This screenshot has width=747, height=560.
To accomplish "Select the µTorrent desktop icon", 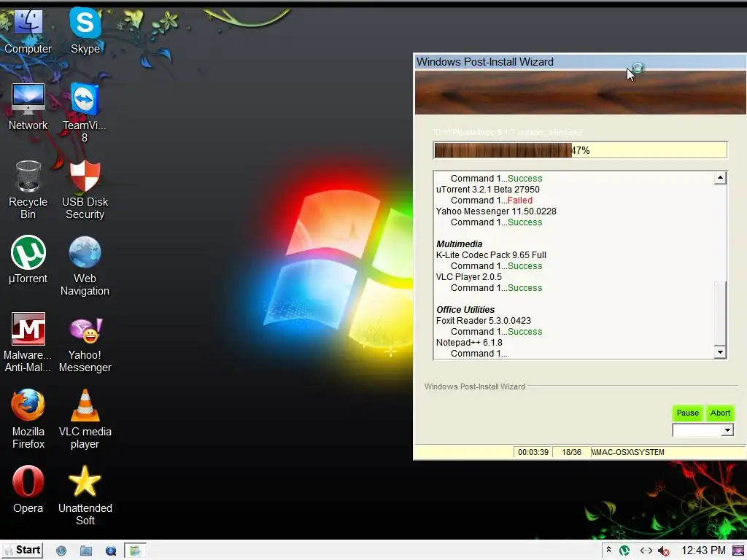I will (28, 260).
